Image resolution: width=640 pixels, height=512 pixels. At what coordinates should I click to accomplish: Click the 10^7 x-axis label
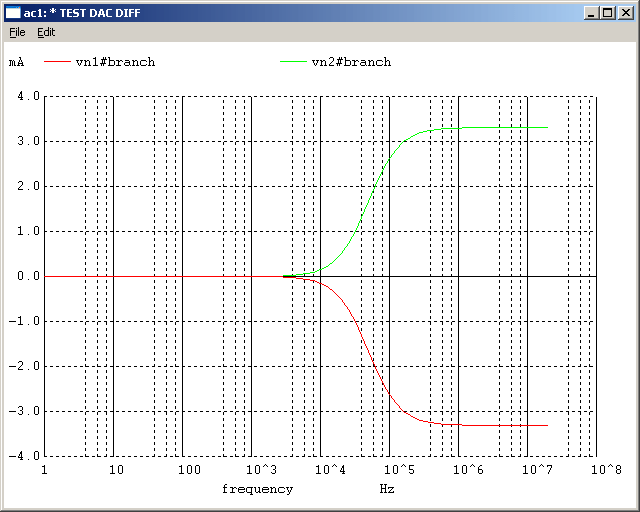[537, 470]
